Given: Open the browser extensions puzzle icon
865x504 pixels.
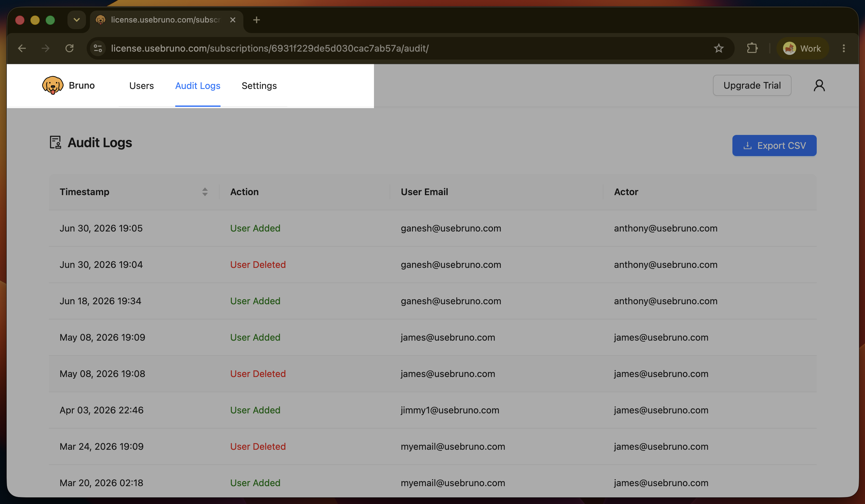Looking at the screenshot, I should click(752, 48).
